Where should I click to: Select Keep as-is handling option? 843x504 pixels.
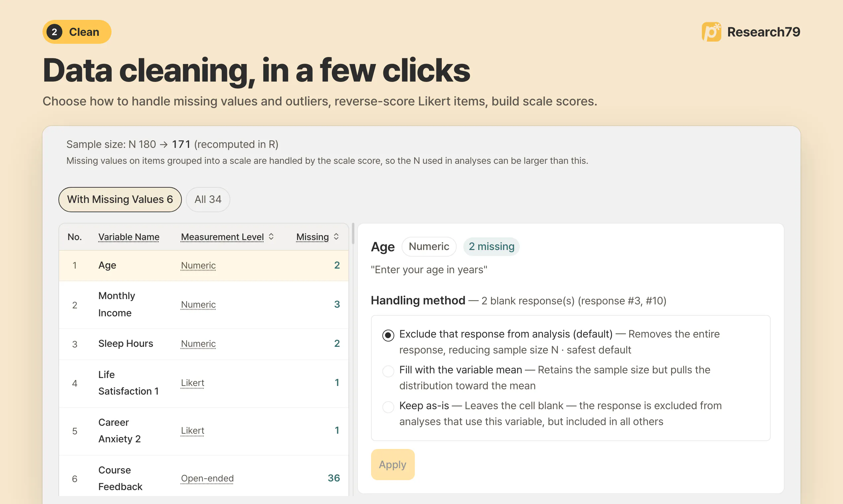click(388, 407)
